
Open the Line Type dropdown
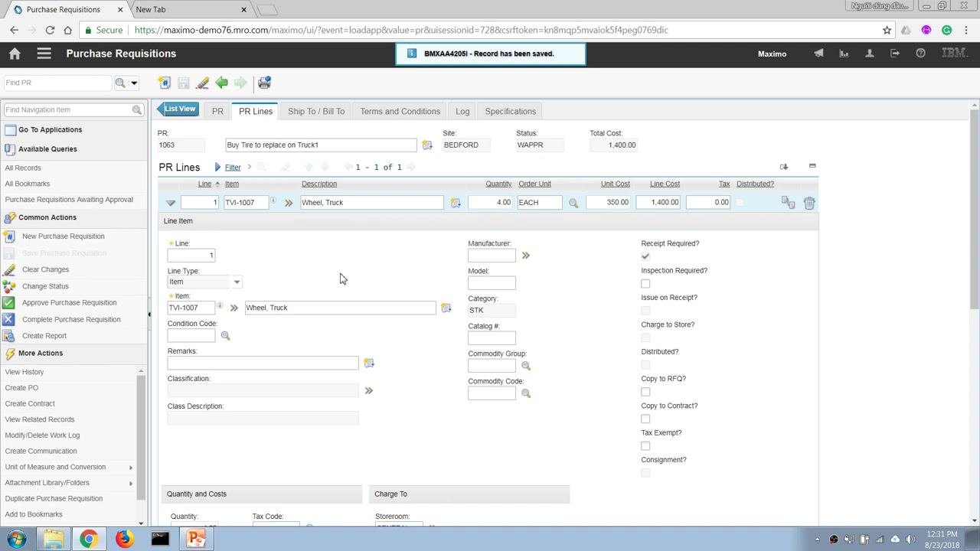coord(237,282)
